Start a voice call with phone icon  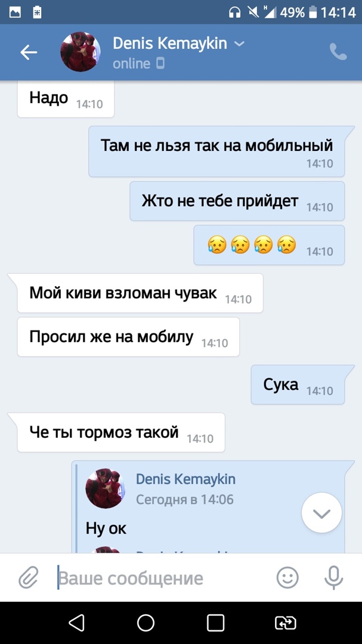(338, 52)
